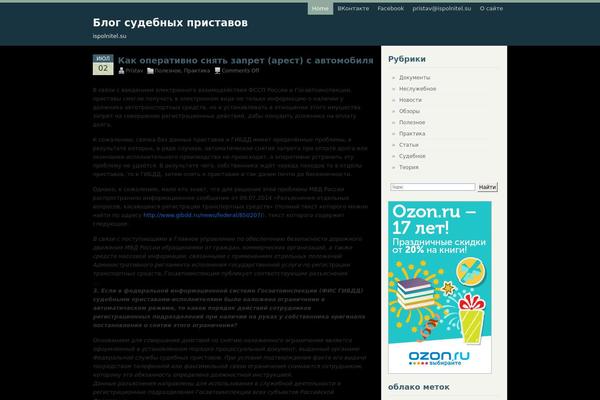Focus the sidebar search input field
This screenshot has width=600, height=400.
(x=432, y=187)
